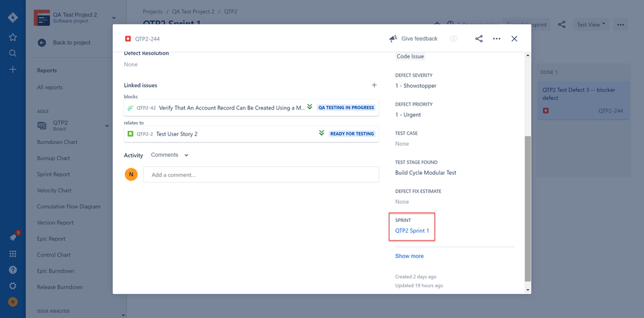Click comment avatar N in Activity

point(131,175)
